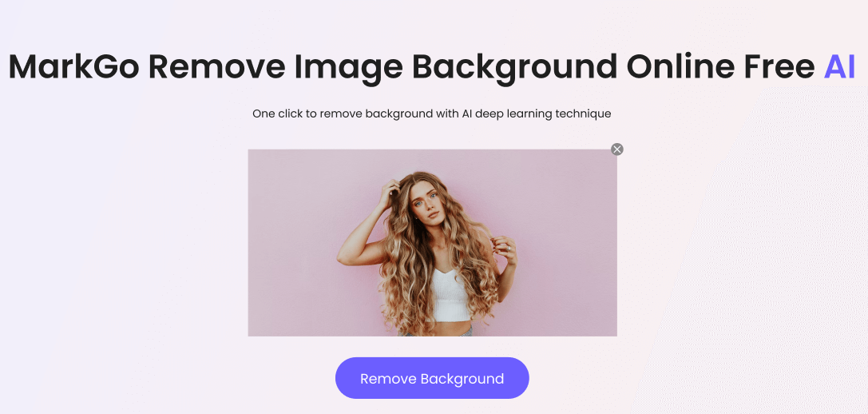The height and width of the screenshot is (414, 868).
Task: Select the uploaded woman photo thumbnail
Action: pos(432,243)
